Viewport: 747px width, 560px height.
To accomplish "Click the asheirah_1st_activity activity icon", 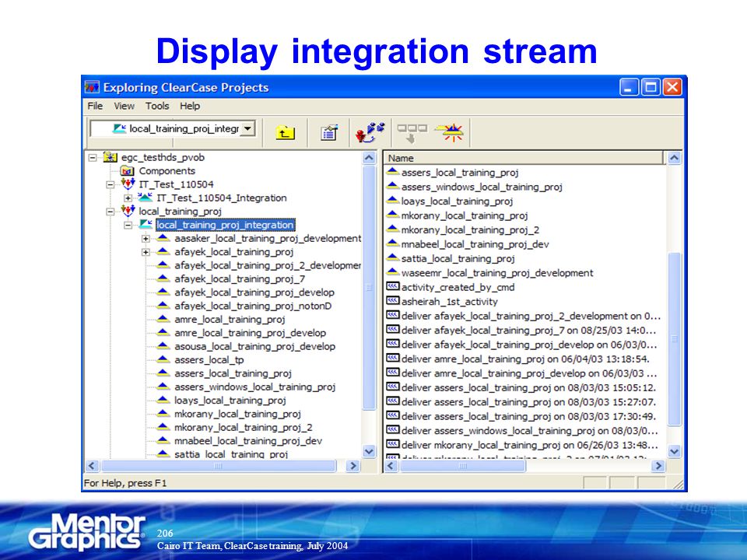I will (x=392, y=301).
